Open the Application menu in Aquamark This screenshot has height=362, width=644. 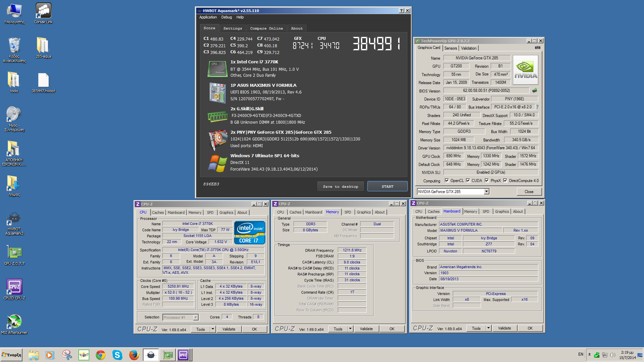tap(208, 17)
